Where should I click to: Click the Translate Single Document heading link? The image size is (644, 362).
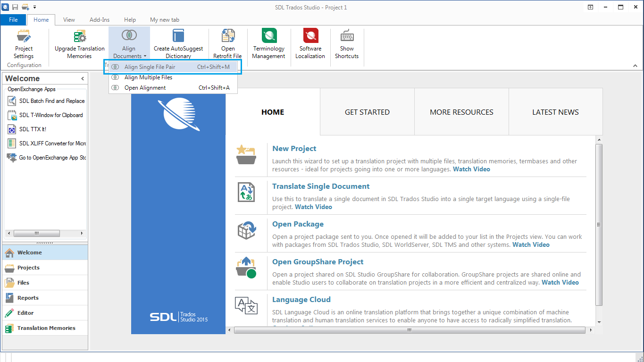tap(321, 186)
